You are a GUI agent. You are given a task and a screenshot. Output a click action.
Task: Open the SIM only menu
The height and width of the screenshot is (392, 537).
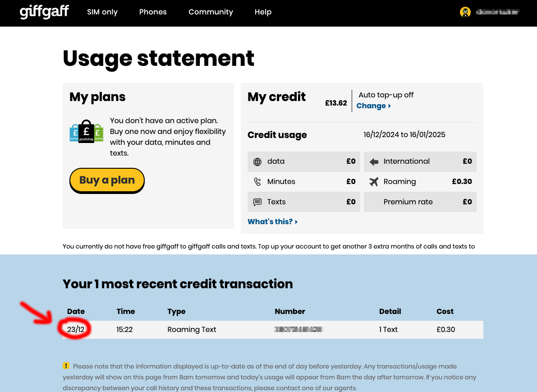[102, 12]
